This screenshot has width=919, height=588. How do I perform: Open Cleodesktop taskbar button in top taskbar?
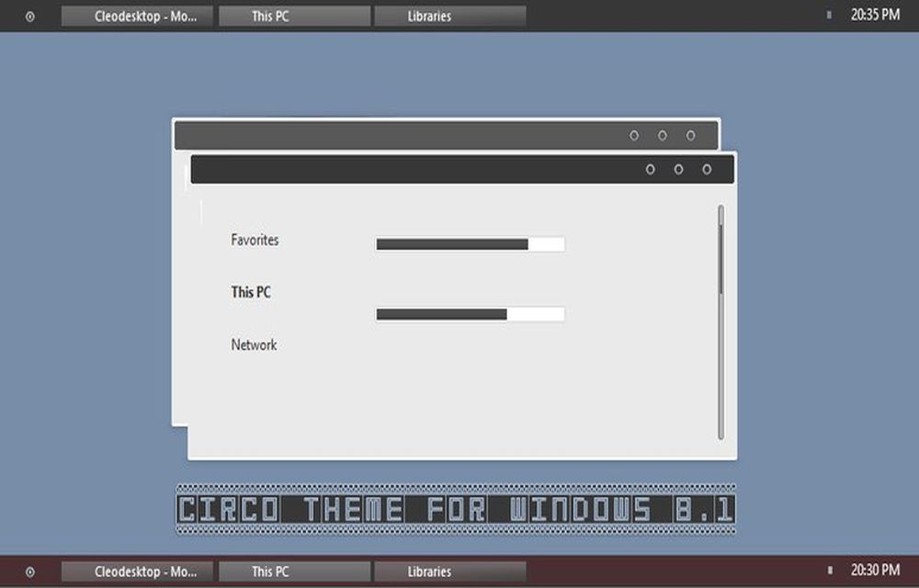[137, 17]
